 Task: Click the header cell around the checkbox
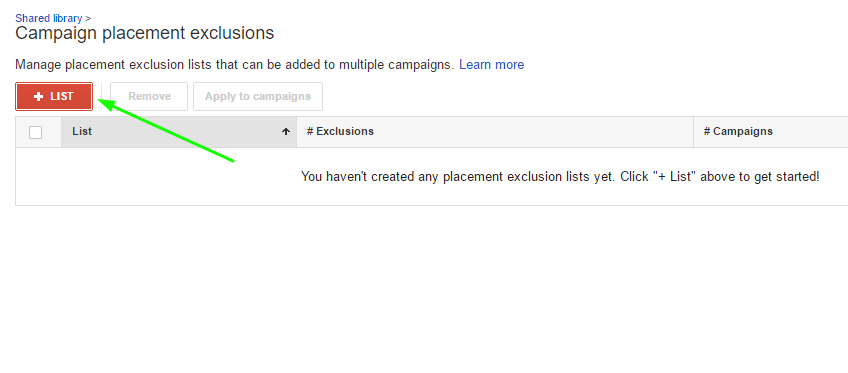38,132
